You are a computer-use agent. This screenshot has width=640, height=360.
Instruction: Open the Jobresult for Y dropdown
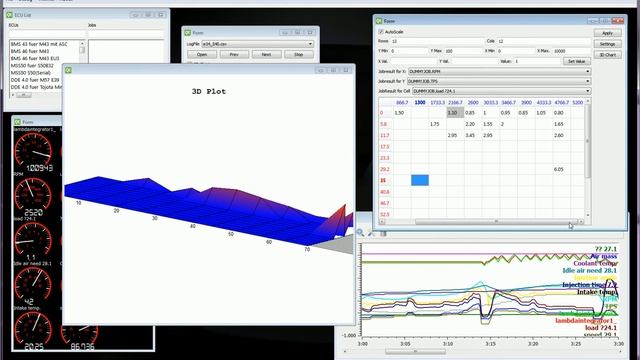[499, 81]
